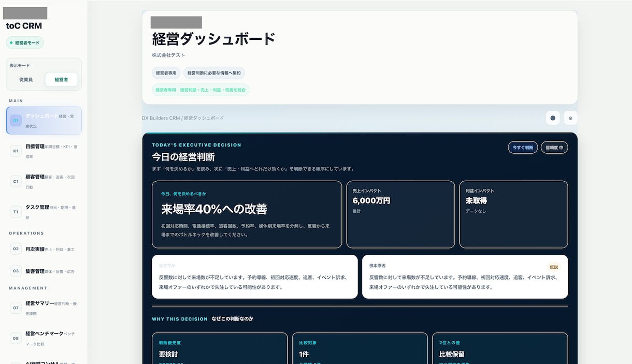Click the 経営者専用 tag chip
This screenshot has height=364, width=632.
166,73
